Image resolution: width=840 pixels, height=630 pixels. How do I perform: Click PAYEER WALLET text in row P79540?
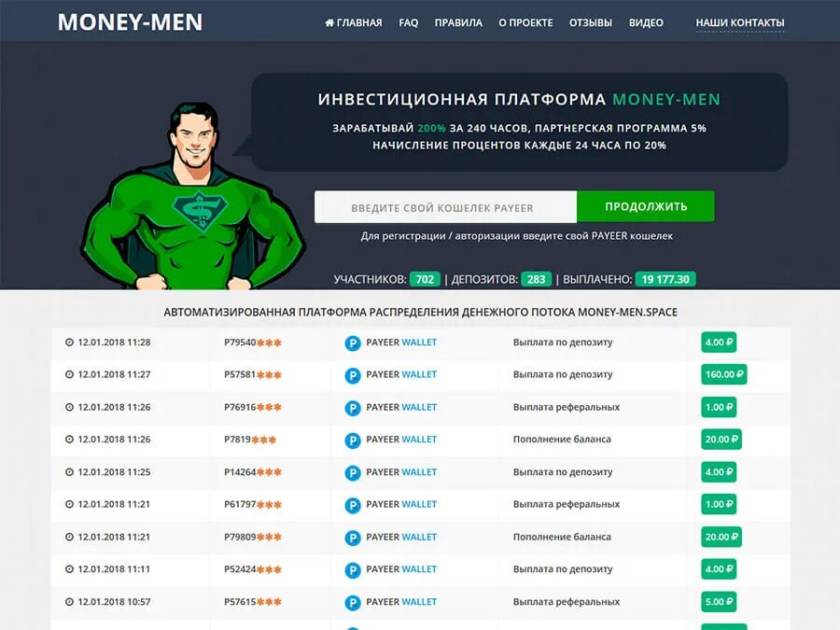click(401, 343)
